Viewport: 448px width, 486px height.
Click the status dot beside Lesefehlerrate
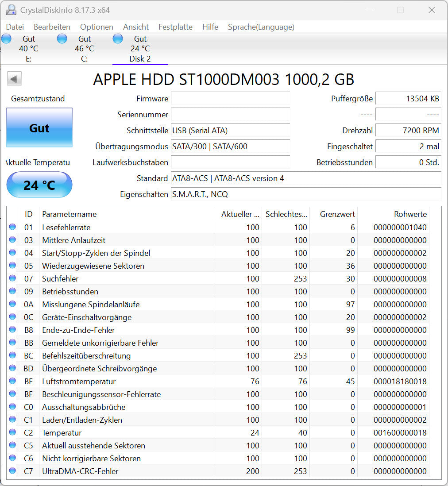pos(12,227)
